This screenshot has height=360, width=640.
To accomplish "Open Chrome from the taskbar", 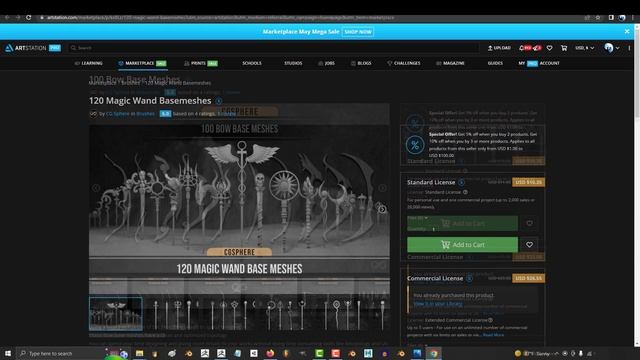I will click(433, 353).
